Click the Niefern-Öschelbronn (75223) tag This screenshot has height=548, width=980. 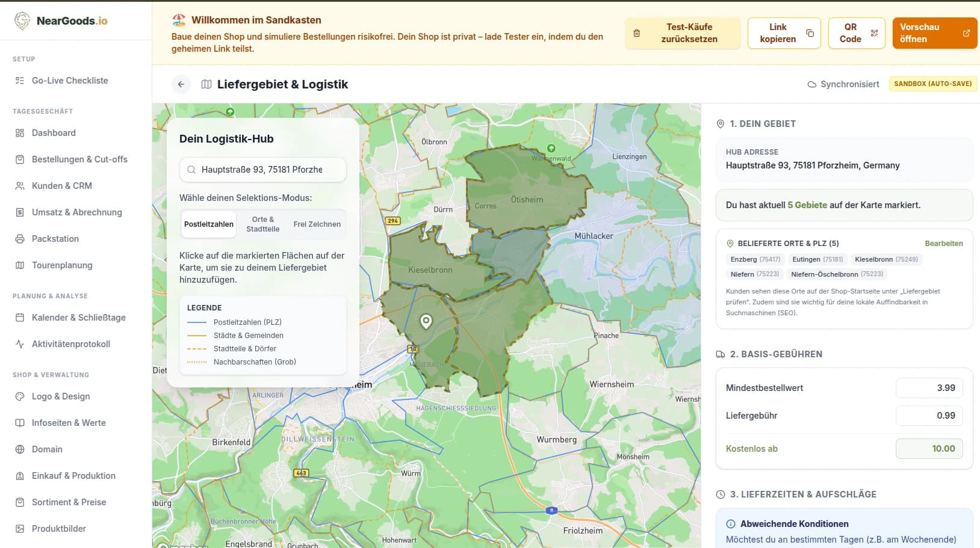tap(837, 274)
